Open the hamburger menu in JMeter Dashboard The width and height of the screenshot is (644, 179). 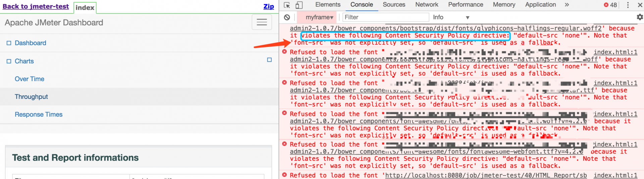point(262,22)
